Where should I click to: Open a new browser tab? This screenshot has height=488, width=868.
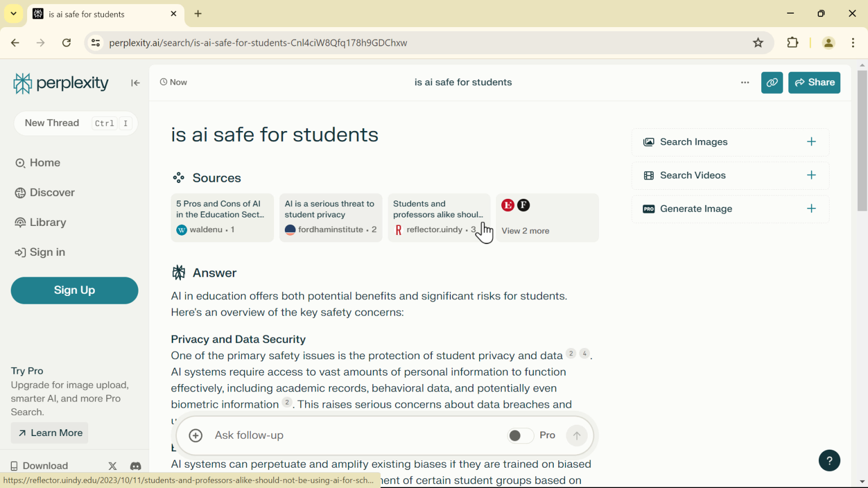point(198,14)
